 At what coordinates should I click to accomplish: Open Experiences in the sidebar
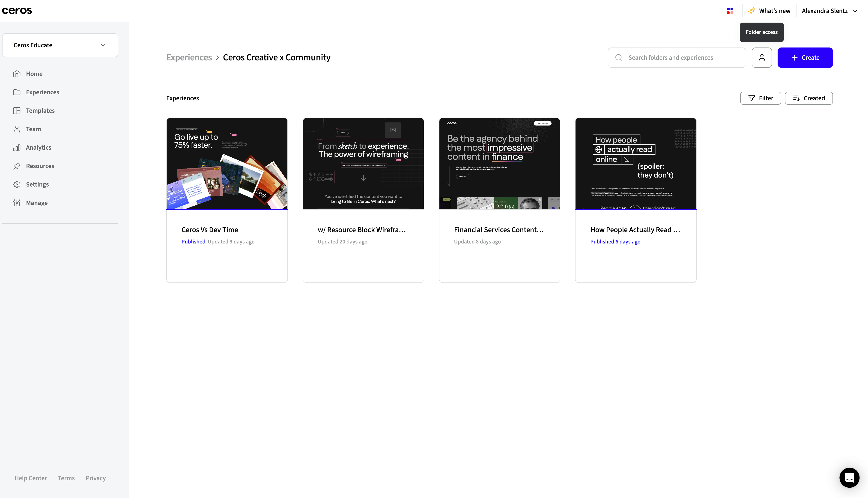42,92
